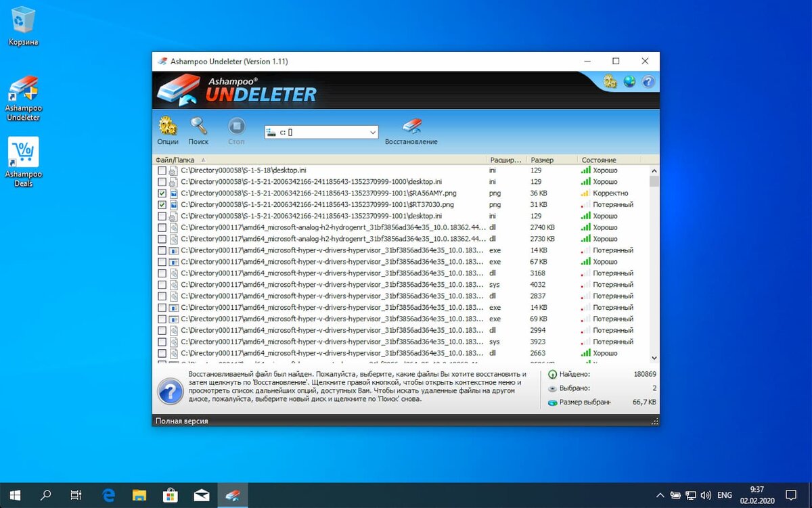Sort by Расшир... extension column header
Viewport: 812px width, 508px height.
[x=507, y=160]
